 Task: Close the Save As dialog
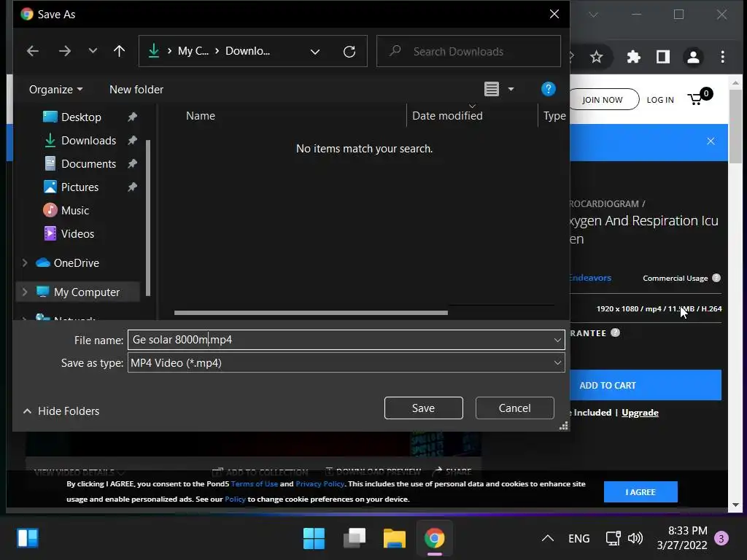554,15
